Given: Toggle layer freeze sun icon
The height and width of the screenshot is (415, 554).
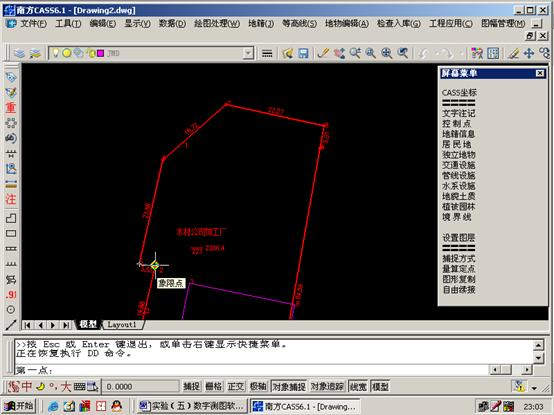Looking at the screenshot, I should 66,53.
